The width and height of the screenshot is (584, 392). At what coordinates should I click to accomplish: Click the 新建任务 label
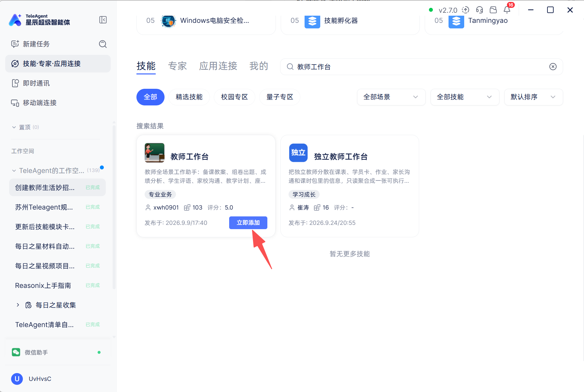(x=36, y=44)
